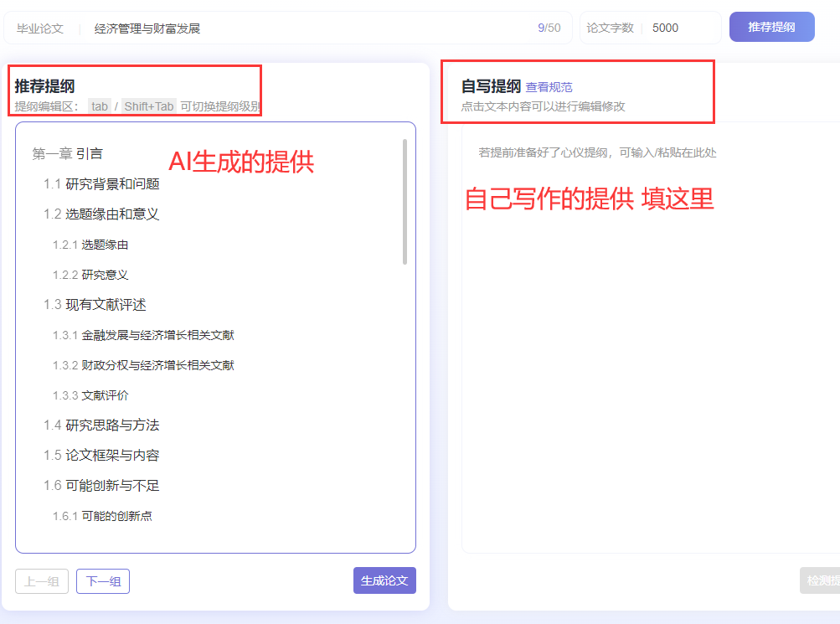The height and width of the screenshot is (624, 840).
Task: Click the disabled 上一组 button
Action: pyautogui.click(x=42, y=581)
